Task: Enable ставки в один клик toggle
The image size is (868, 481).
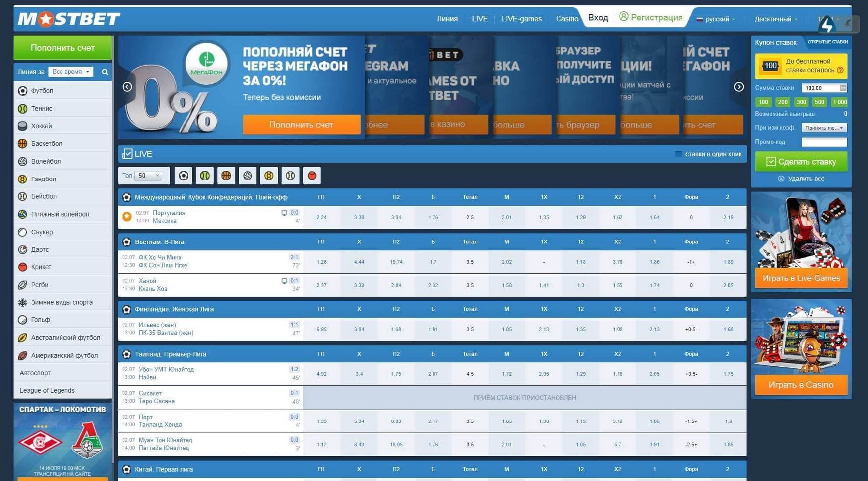Action: [679, 154]
